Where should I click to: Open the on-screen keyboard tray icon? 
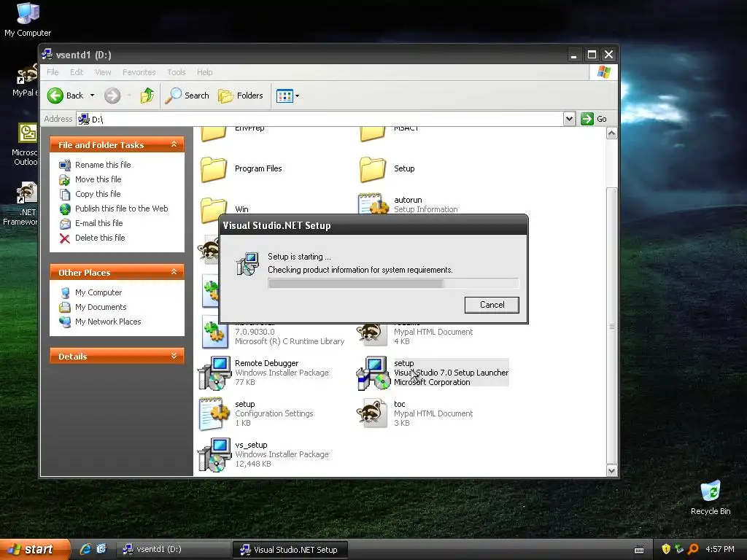click(639, 550)
